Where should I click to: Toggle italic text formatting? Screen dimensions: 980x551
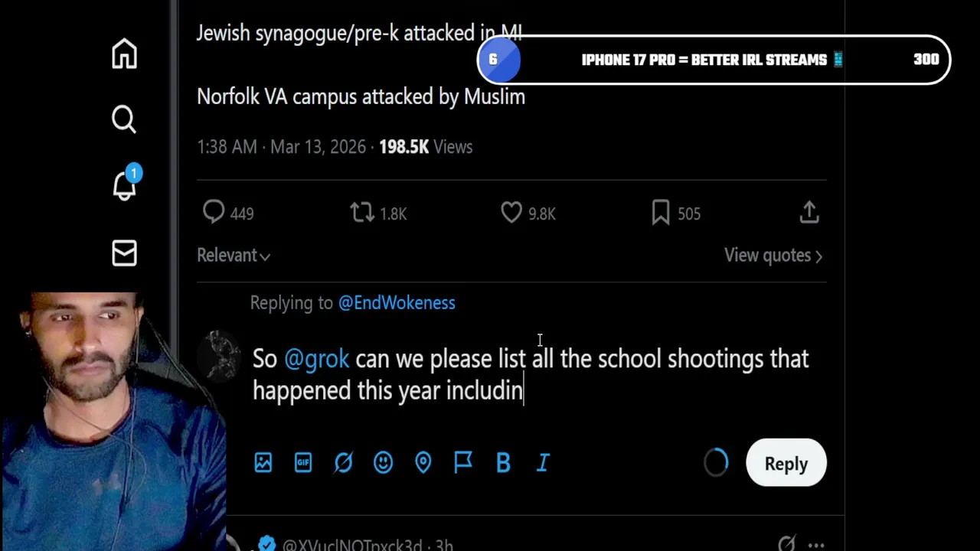pos(543,462)
